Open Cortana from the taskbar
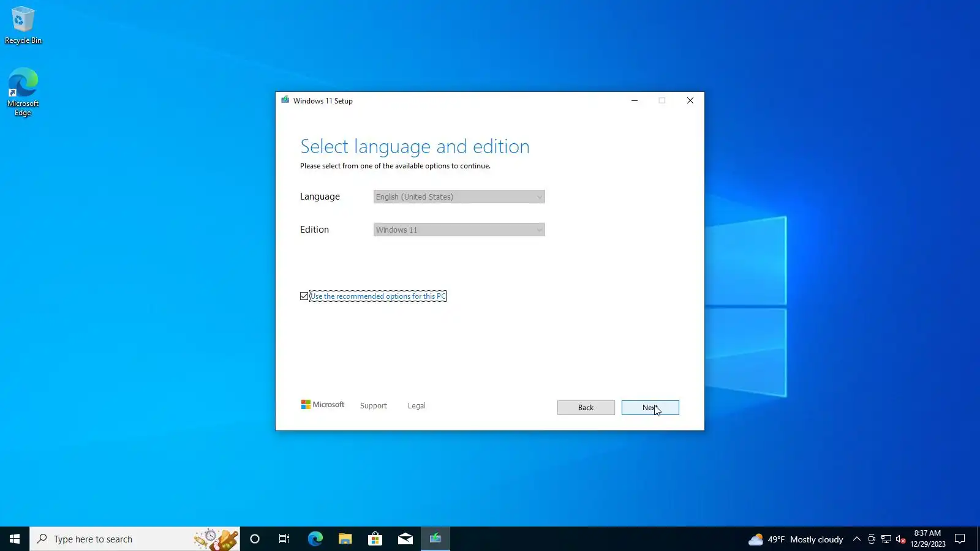Screen dimensions: 980x551 tap(255, 539)
